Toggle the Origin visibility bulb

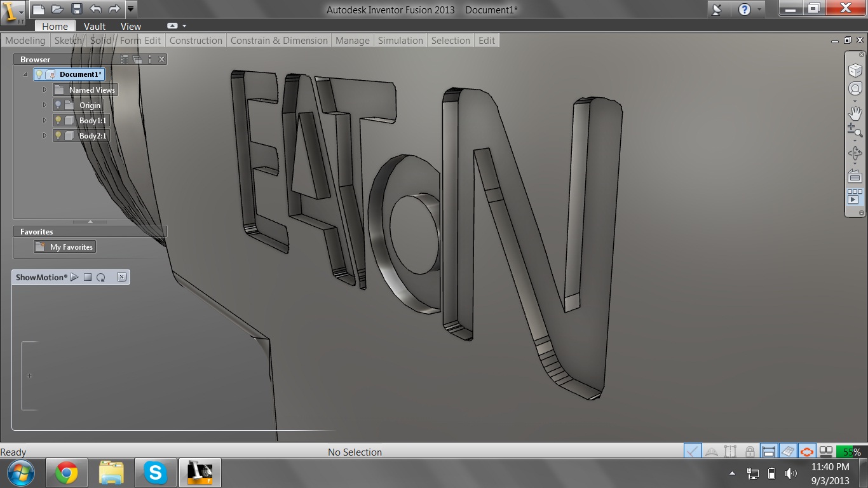[x=58, y=105]
